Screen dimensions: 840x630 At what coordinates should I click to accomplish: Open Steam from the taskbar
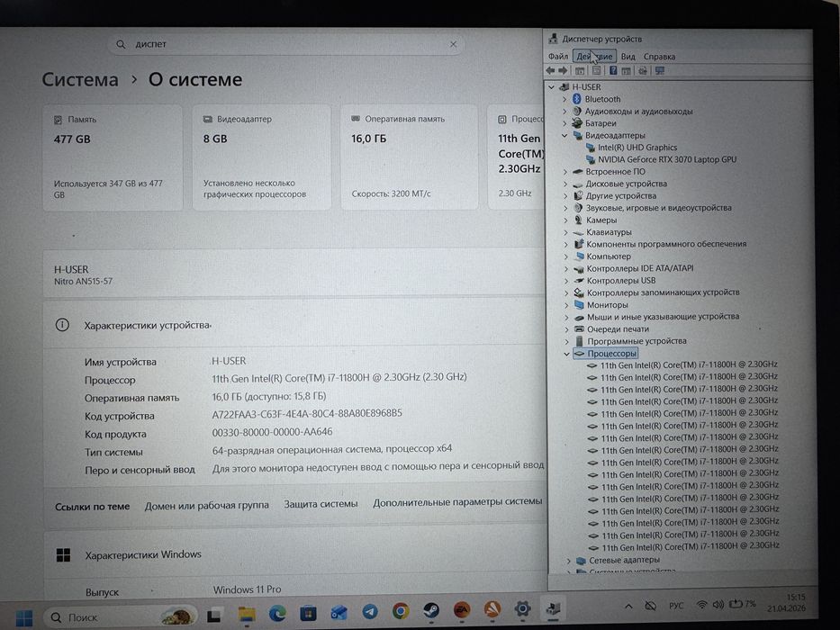[430, 610]
